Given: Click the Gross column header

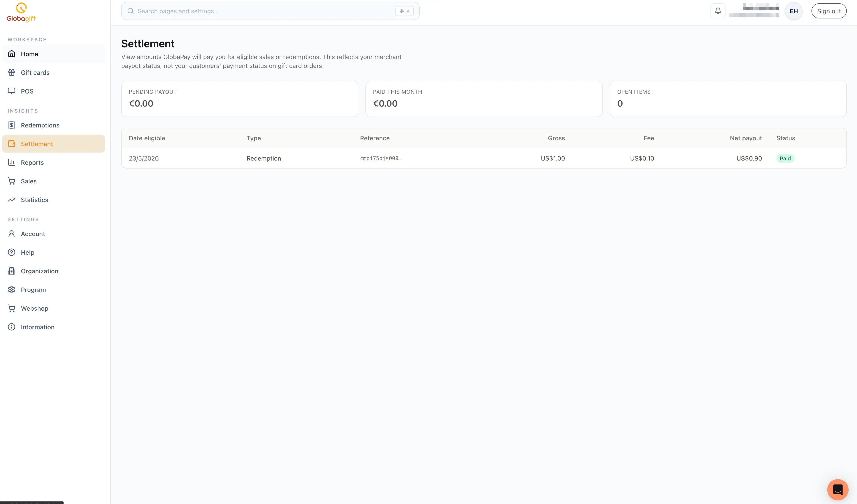Looking at the screenshot, I should coord(556,138).
